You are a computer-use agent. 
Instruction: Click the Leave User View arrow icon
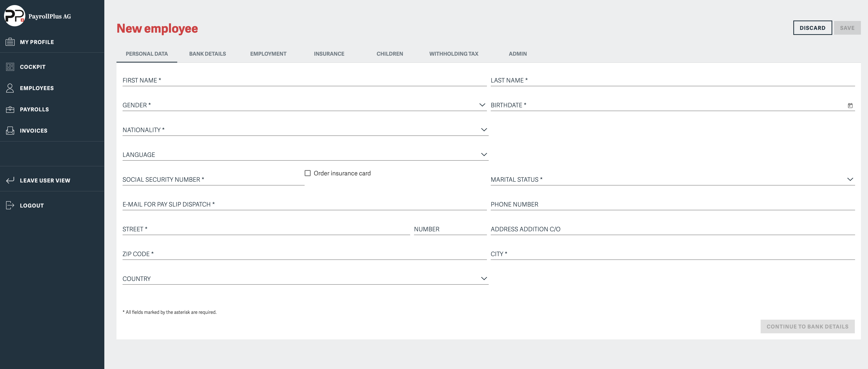click(x=10, y=180)
